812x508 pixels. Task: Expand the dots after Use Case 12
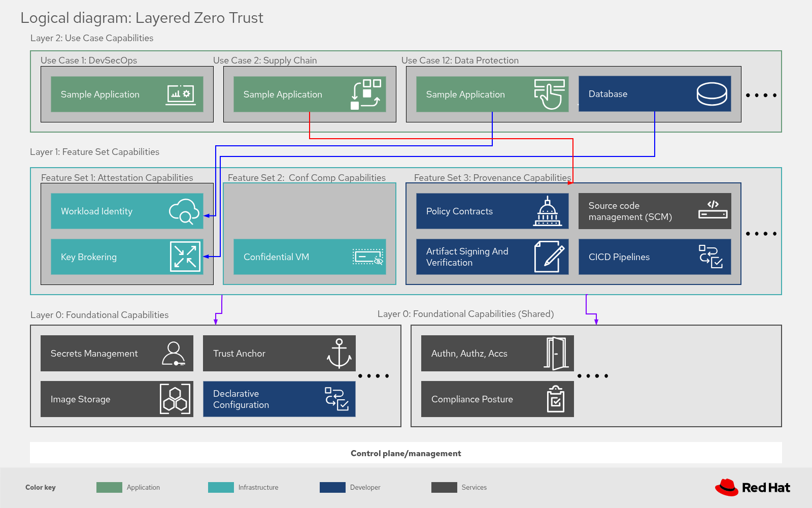[x=761, y=94]
